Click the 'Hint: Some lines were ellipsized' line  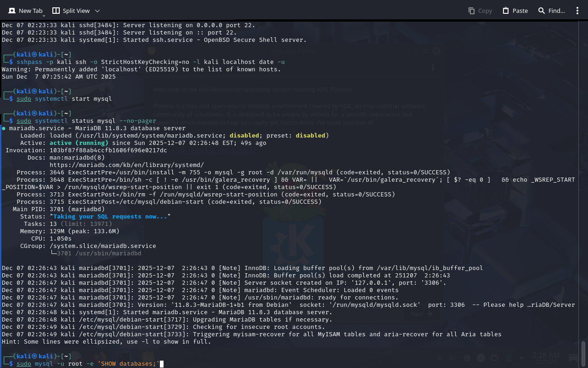[x=106, y=341]
